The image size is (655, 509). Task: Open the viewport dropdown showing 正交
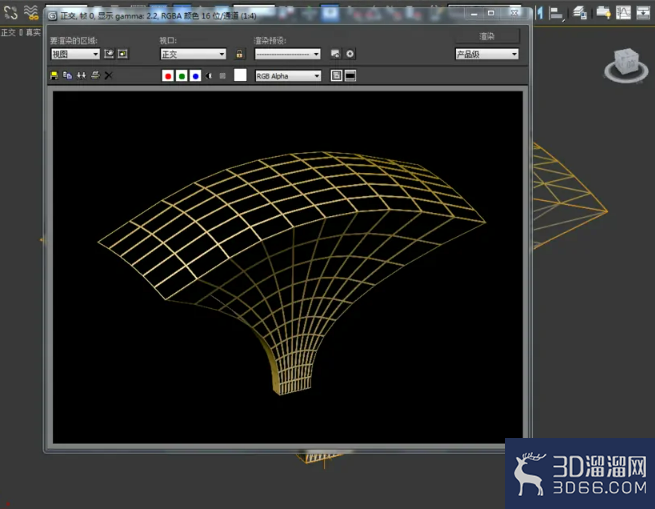(193, 54)
